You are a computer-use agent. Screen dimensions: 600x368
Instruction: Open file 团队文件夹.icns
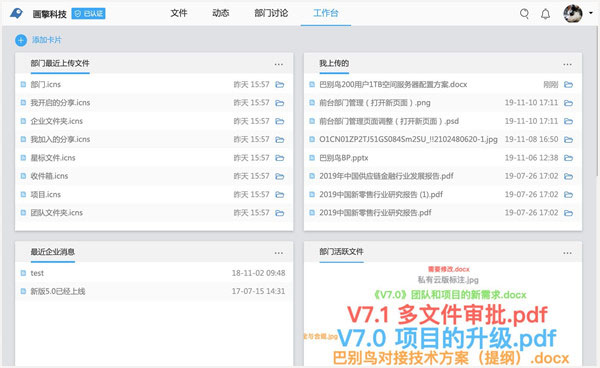pyautogui.click(x=57, y=212)
